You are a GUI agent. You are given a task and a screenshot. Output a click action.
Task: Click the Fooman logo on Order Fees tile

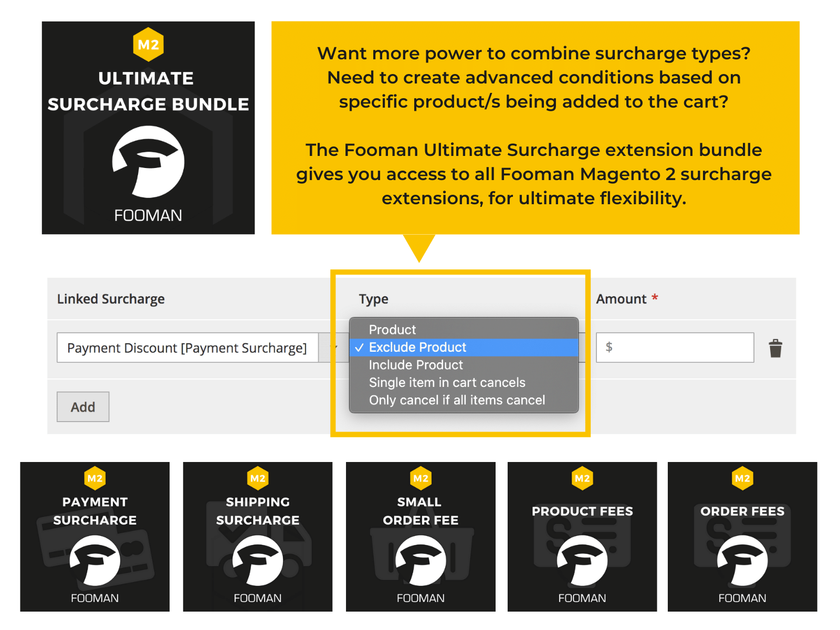pyautogui.click(x=742, y=561)
